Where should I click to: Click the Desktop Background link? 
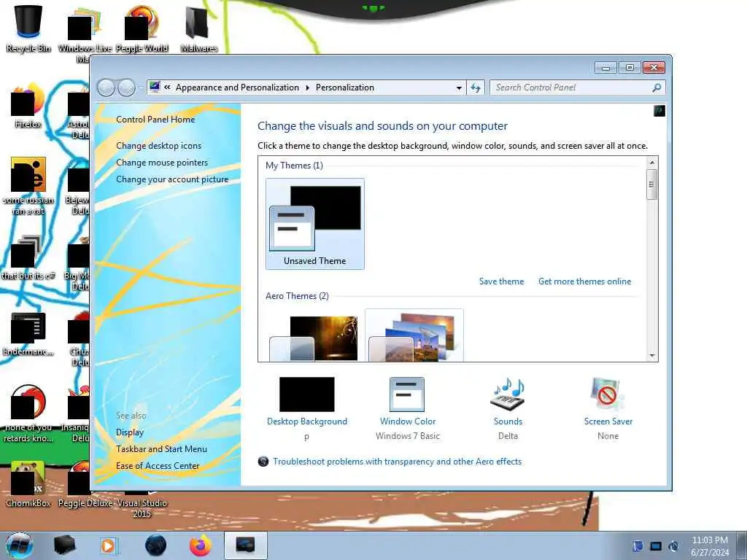[307, 421]
